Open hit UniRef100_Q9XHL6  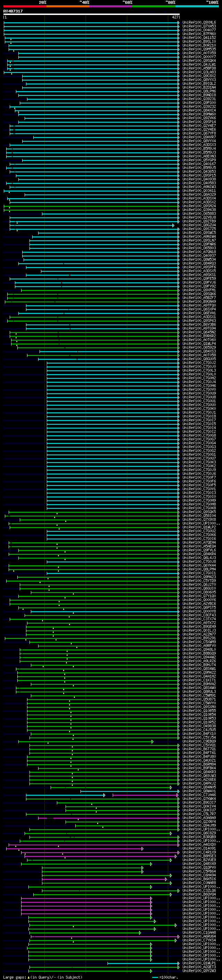pos(199,23)
